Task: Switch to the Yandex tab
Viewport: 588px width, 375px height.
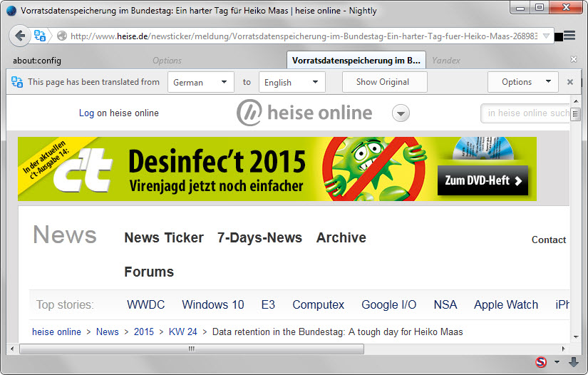Action: tap(446, 61)
